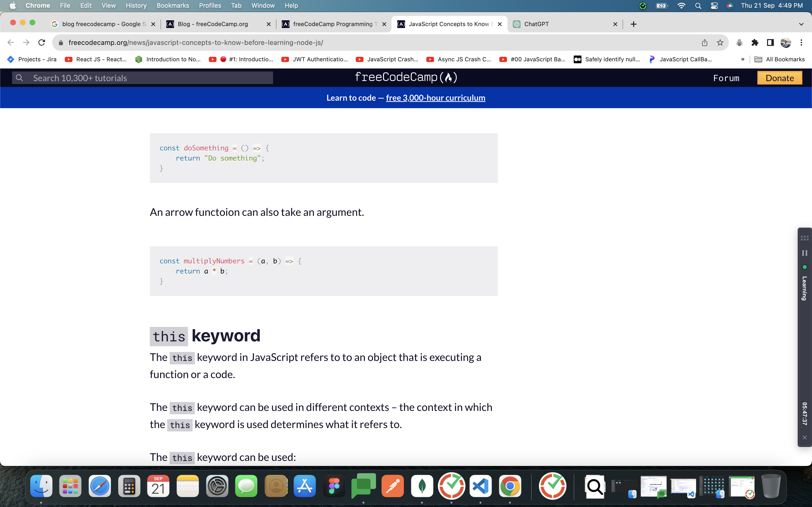Click the green recording indicator dot
Screen dimensions: 812x507
804,267
